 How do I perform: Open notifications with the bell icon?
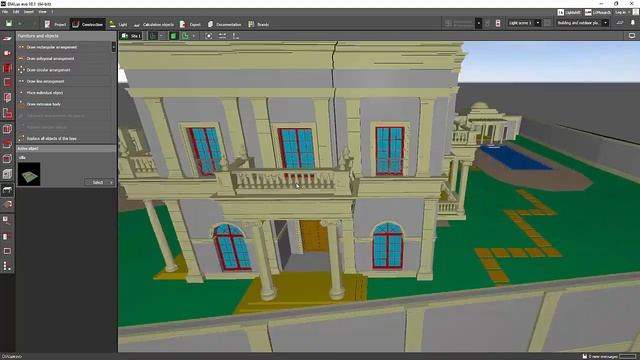633,23
